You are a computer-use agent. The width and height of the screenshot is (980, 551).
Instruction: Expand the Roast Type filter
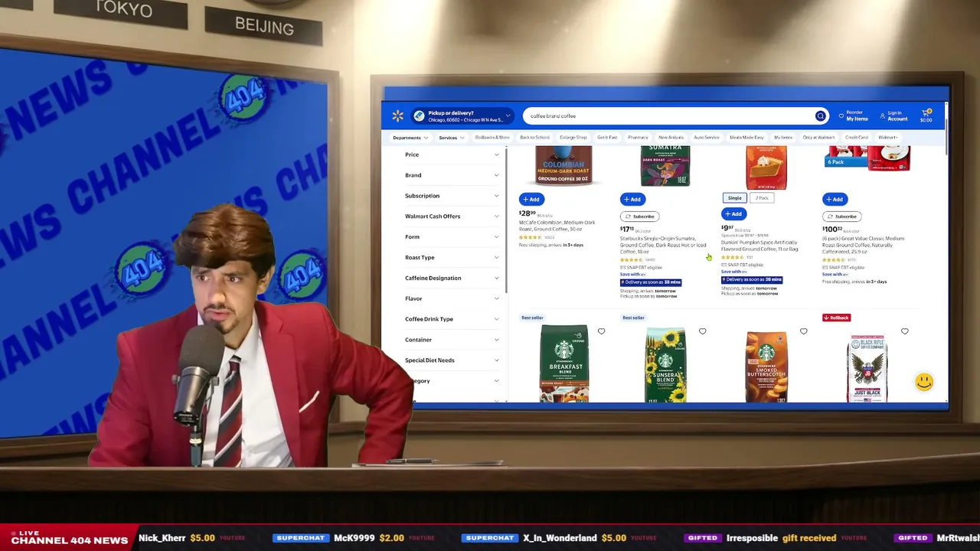tap(452, 258)
